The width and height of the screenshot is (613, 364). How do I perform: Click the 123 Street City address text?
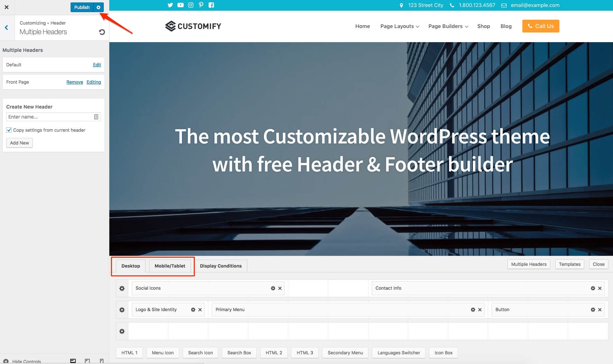click(x=426, y=5)
